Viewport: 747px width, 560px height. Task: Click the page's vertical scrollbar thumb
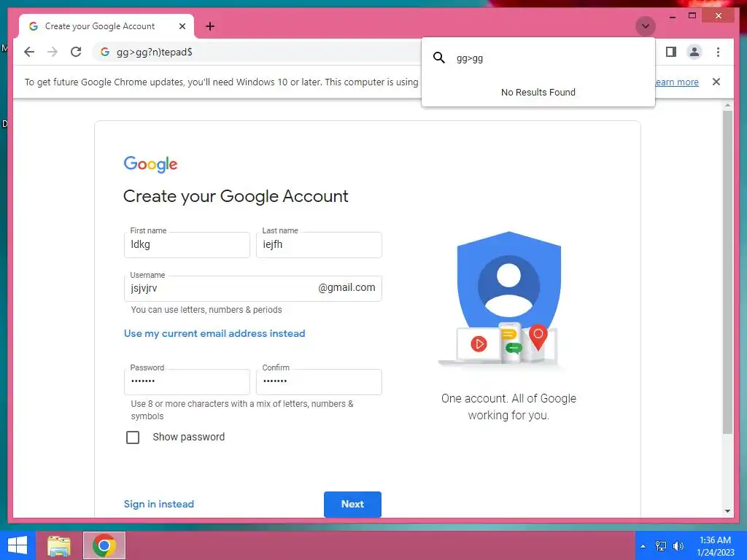727,271
